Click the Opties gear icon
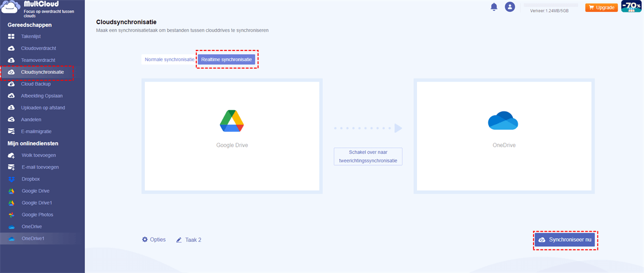The image size is (644, 273). click(145, 240)
